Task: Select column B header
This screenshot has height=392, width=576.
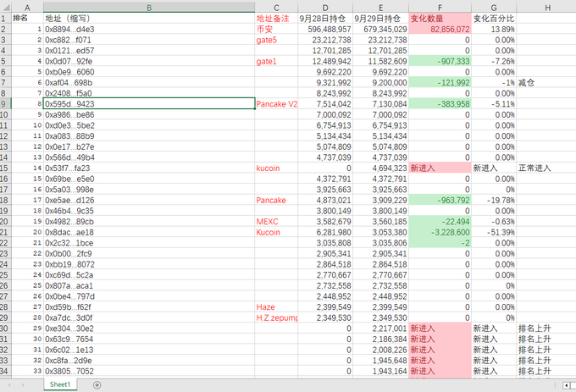Action: (149, 8)
